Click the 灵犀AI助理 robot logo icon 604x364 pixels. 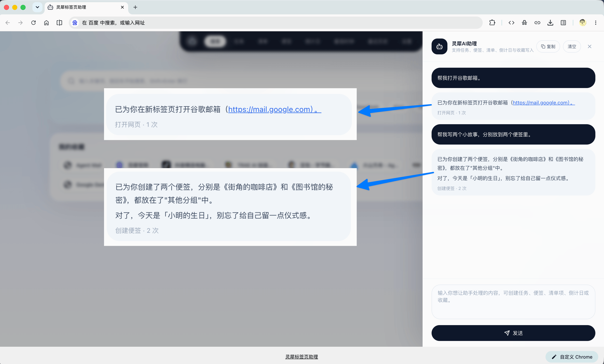pyautogui.click(x=440, y=46)
